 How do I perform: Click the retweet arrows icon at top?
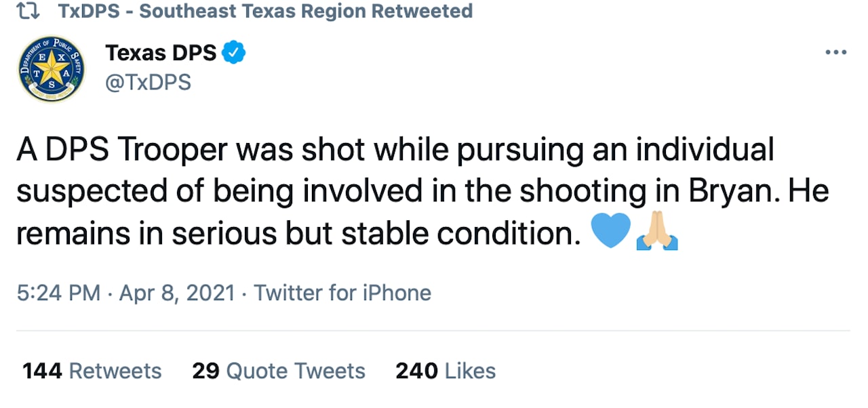(34, 12)
